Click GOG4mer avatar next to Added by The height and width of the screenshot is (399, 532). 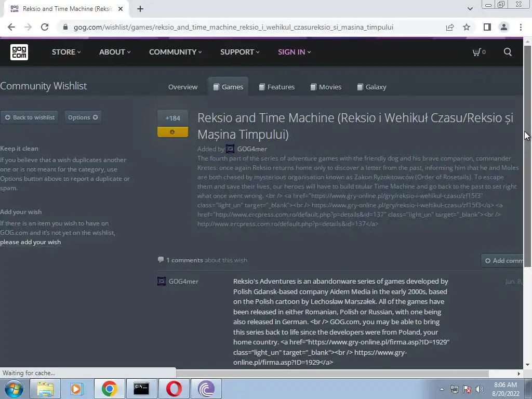[230, 149]
